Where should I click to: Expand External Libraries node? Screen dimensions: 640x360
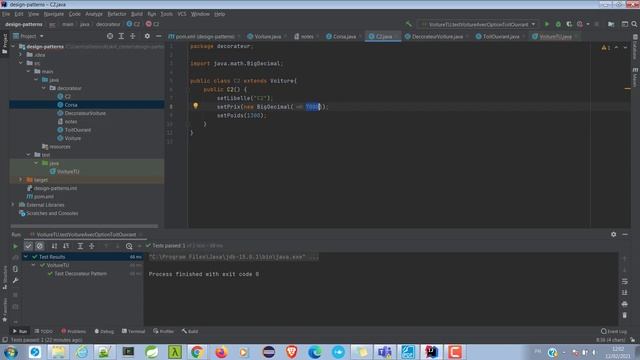pyautogui.click(x=13, y=204)
